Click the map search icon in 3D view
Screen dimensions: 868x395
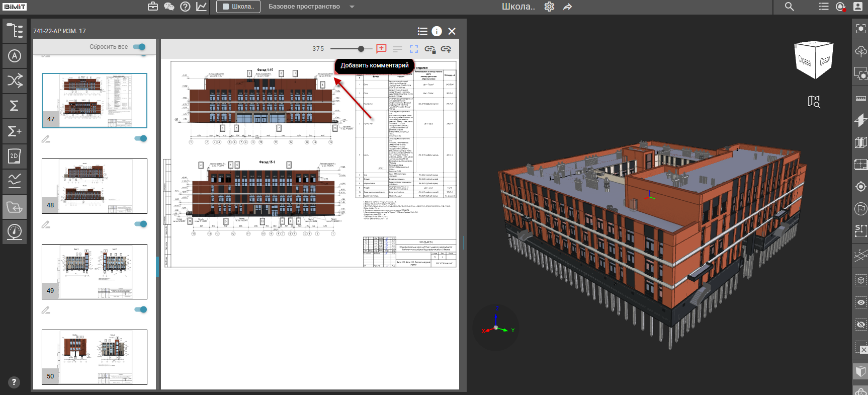click(814, 102)
